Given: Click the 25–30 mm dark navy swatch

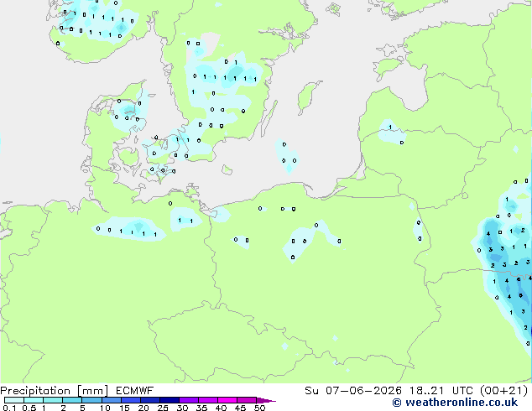Looking at the screenshot, I should (x=169, y=400).
